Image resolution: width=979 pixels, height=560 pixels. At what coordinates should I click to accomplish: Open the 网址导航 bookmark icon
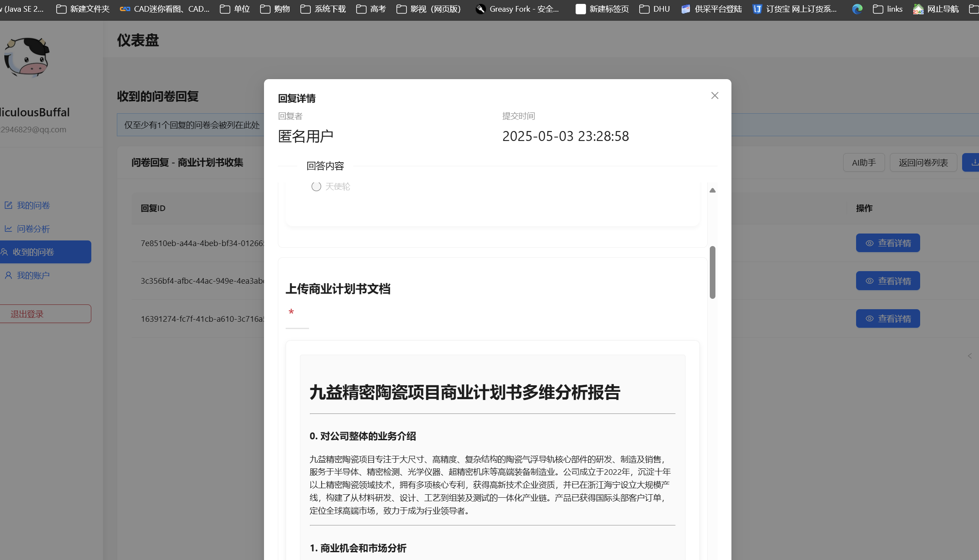[x=919, y=9]
